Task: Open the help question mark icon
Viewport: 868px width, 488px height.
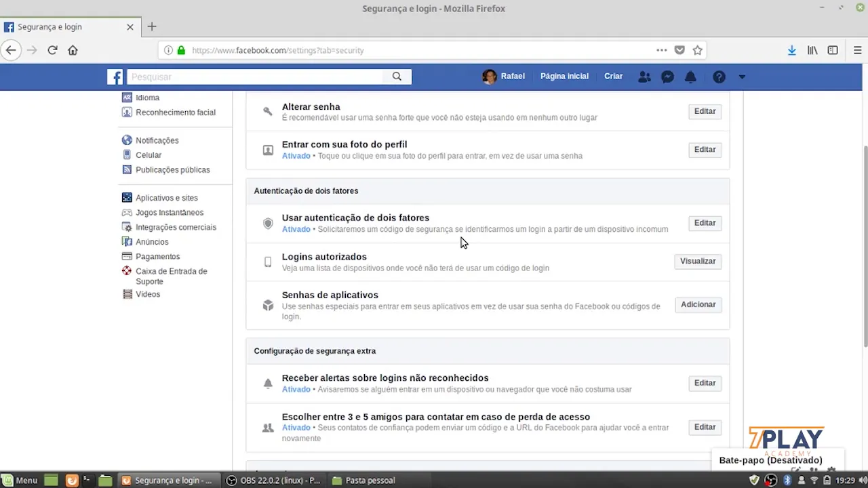Action: click(719, 77)
